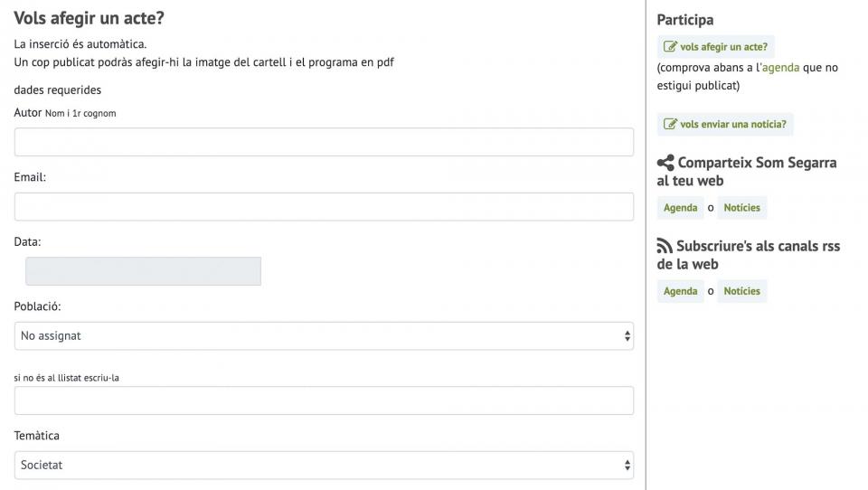
Task: Expand the Temàtica dropdown showing 'Societat'
Action: coord(323,465)
